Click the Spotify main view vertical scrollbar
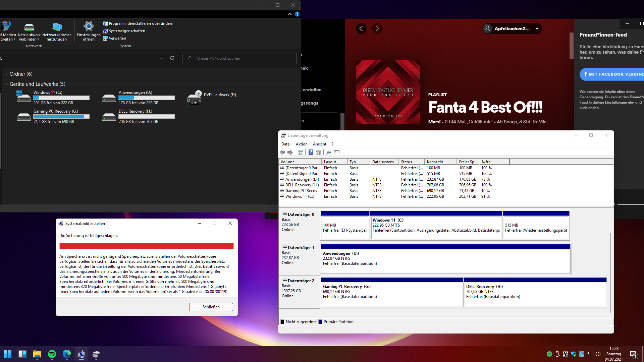The width and height of the screenshot is (644, 362). (572, 46)
